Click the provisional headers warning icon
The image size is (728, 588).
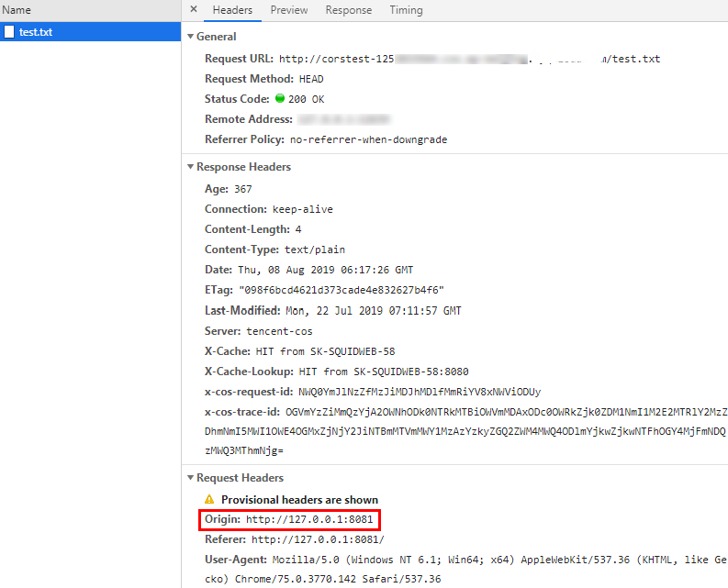[209, 500]
